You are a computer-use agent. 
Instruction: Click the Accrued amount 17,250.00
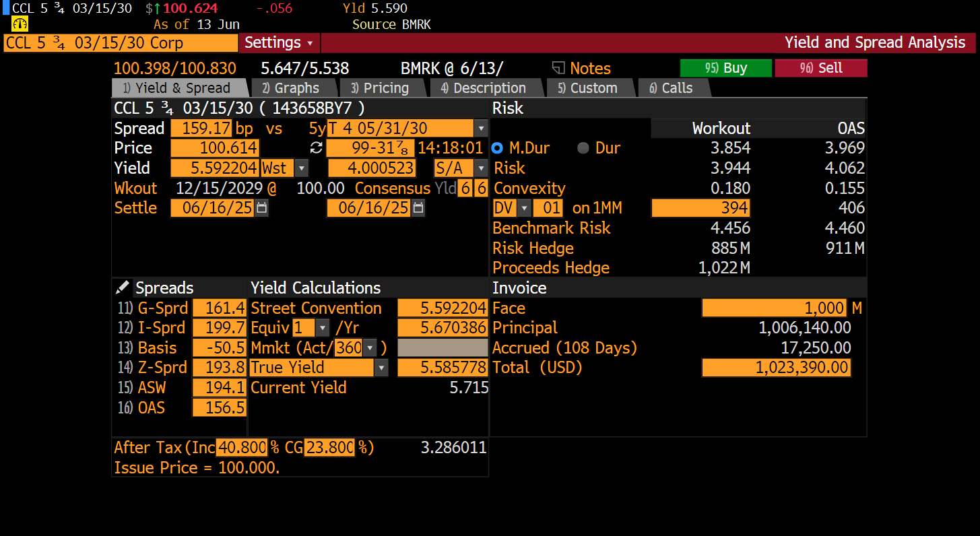[x=816, y=348]
